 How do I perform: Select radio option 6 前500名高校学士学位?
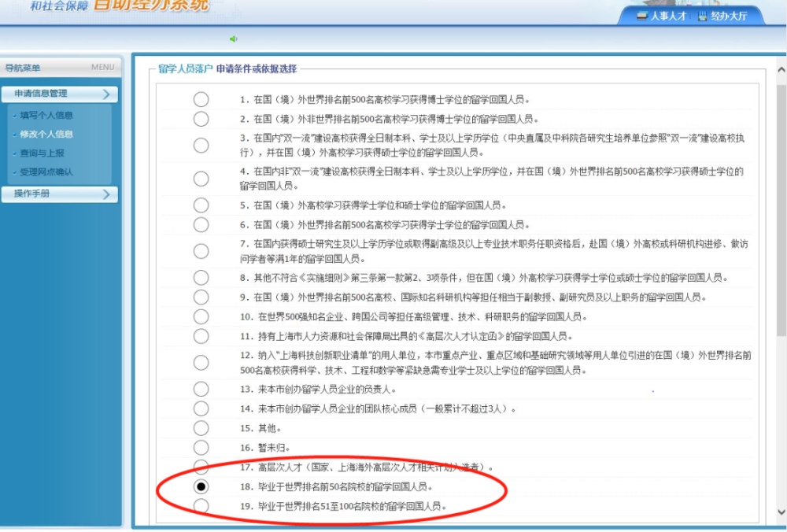pos(201,224)
